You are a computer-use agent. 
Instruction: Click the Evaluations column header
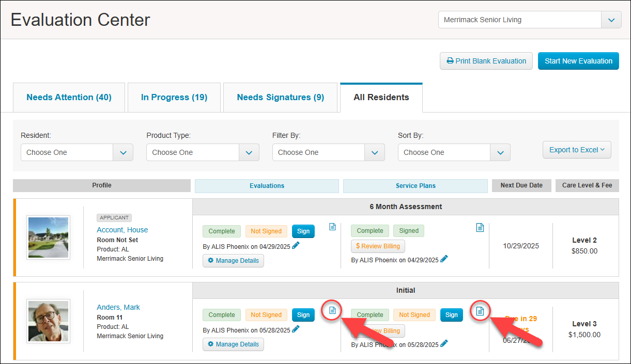(x=267, y=186)
